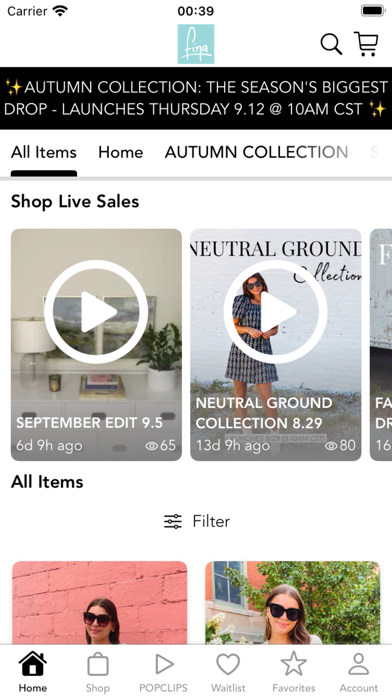Image resolution: width=392 pixels, height=696 pixels.
Task: Select the All Items tab
Action: tap(44, 152)
